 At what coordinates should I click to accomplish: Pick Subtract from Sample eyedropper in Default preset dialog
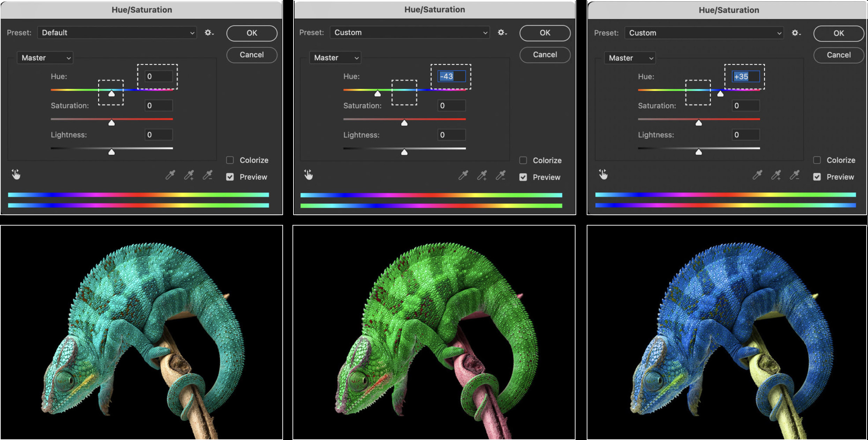pos(208,175)
